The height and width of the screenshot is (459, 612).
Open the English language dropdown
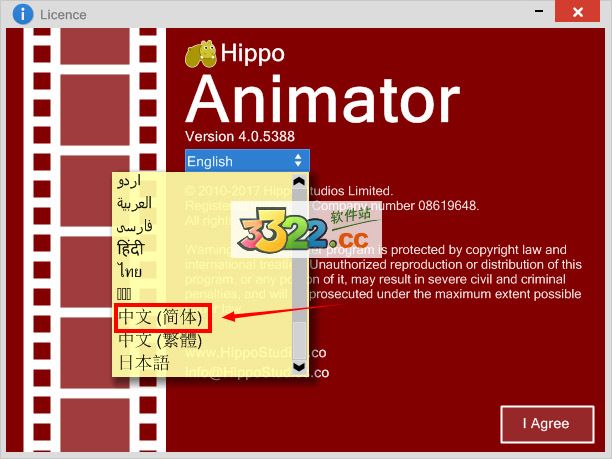click(x=247, y=161)
